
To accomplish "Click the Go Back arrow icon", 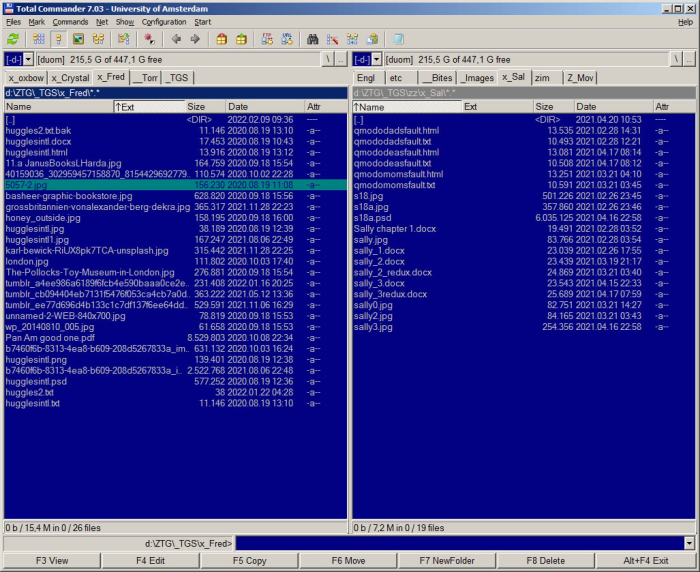I will 176,39.
